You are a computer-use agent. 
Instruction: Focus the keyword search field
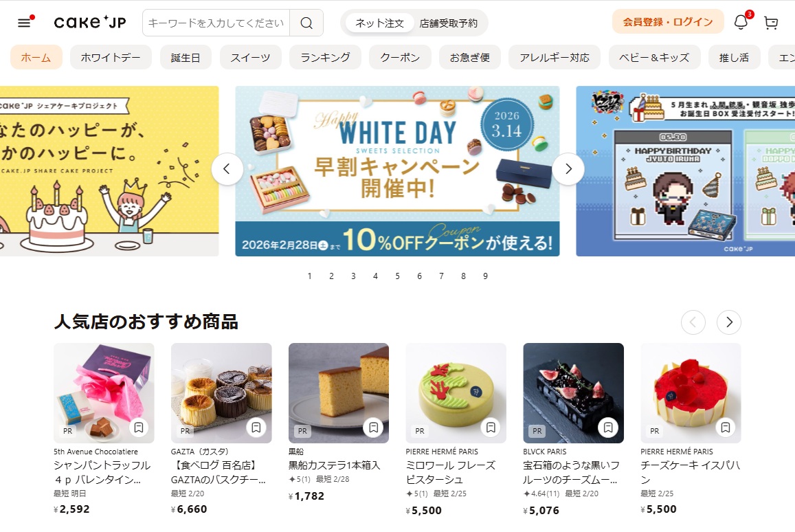pyautogui.click(x=216, y=23)
